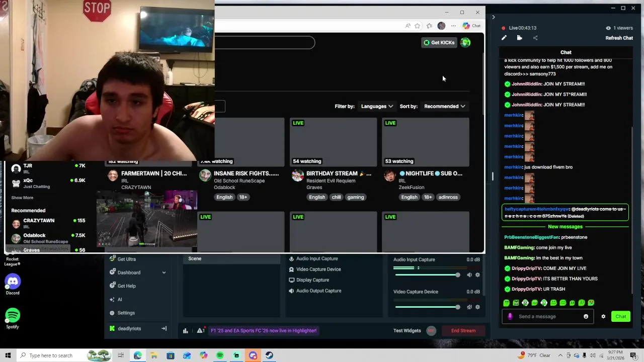Pick the last green emote with heart eyes

[x=591, y=303]
